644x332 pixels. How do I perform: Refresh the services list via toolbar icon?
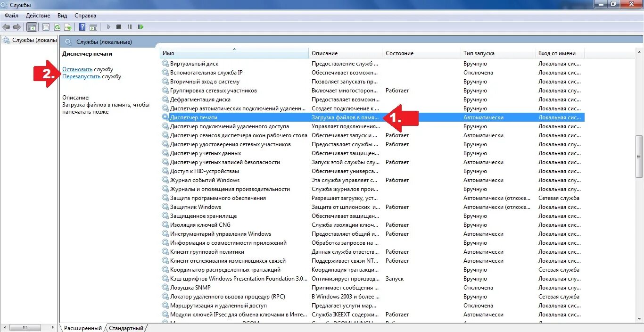[x=57, y=27]
